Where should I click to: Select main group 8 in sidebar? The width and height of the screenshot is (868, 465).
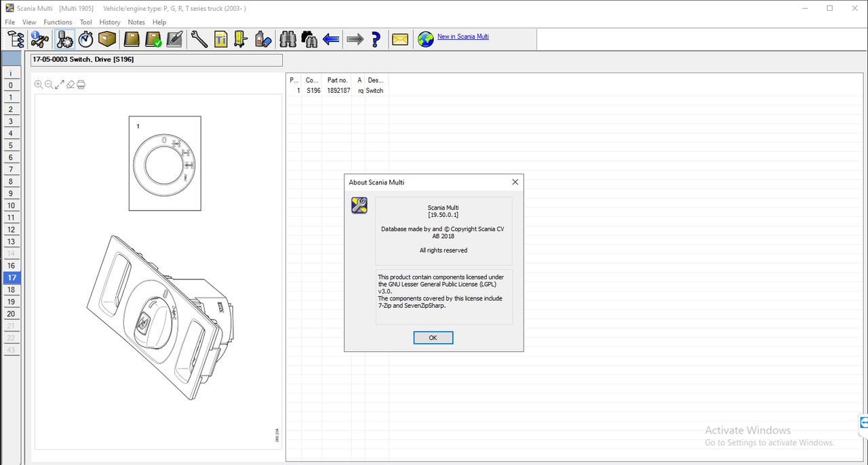coord(11,182)
